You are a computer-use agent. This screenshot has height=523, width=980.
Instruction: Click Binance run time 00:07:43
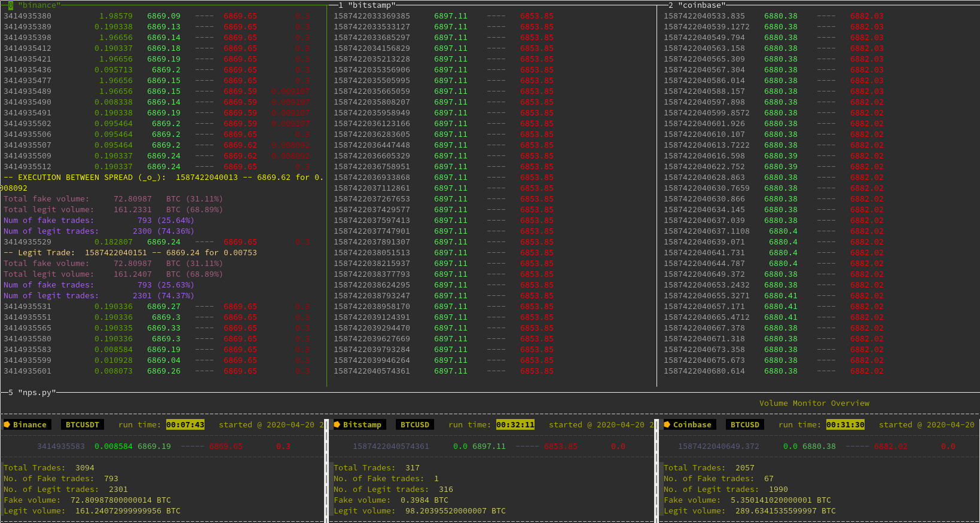pos(185,425)
